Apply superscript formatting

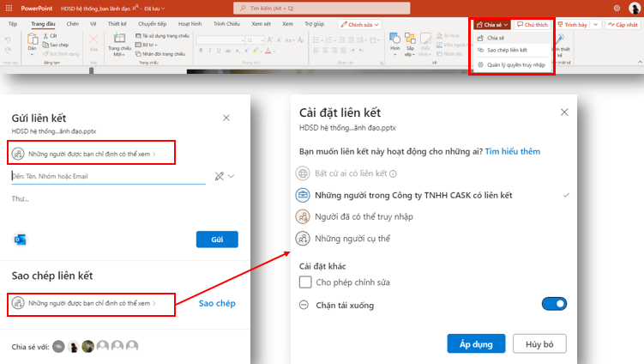click(246, 51)
